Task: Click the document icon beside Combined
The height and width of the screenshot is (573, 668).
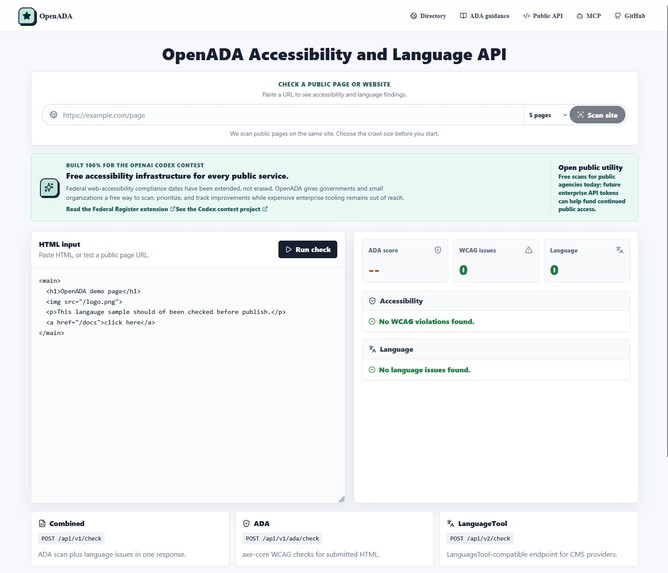Action: [x=42, y=524]
